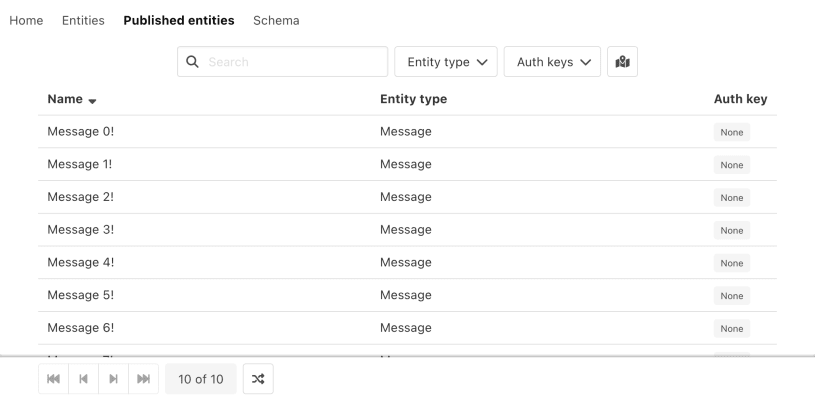Switch to the Entities page
Screen dimensions: 815x400
83,20
